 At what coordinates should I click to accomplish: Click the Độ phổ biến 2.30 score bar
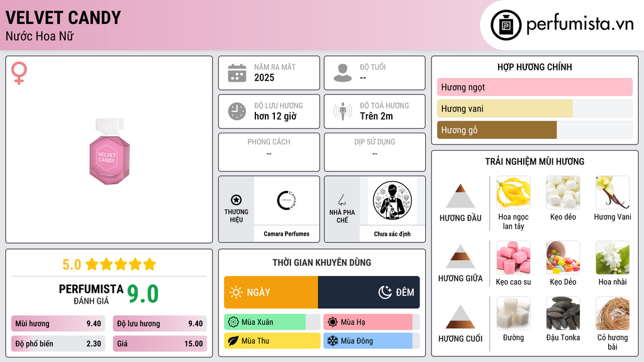tap(58, 344)
